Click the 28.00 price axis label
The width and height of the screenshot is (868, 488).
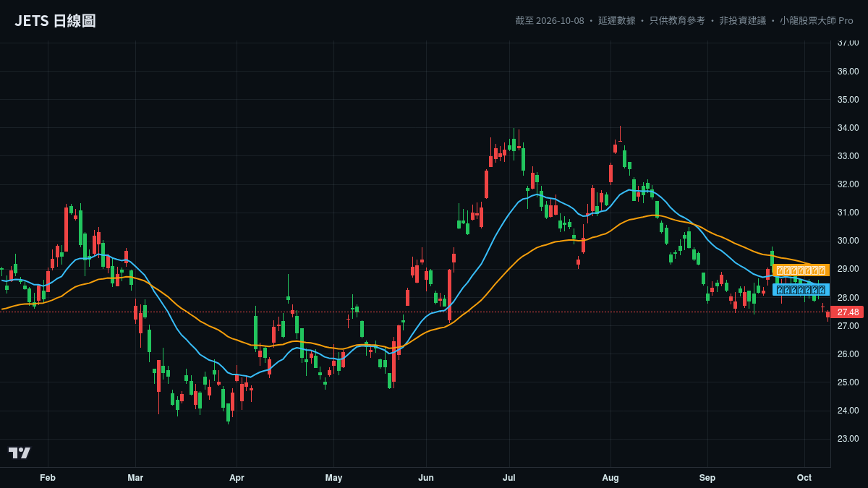click(x=848, y=298)
